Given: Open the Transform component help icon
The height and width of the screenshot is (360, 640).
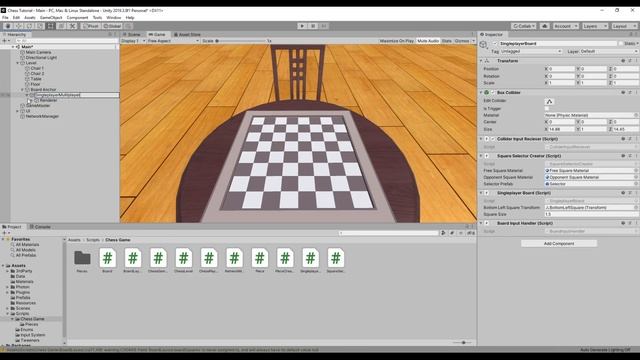Looking at the screenshot, I should [623, 61].
